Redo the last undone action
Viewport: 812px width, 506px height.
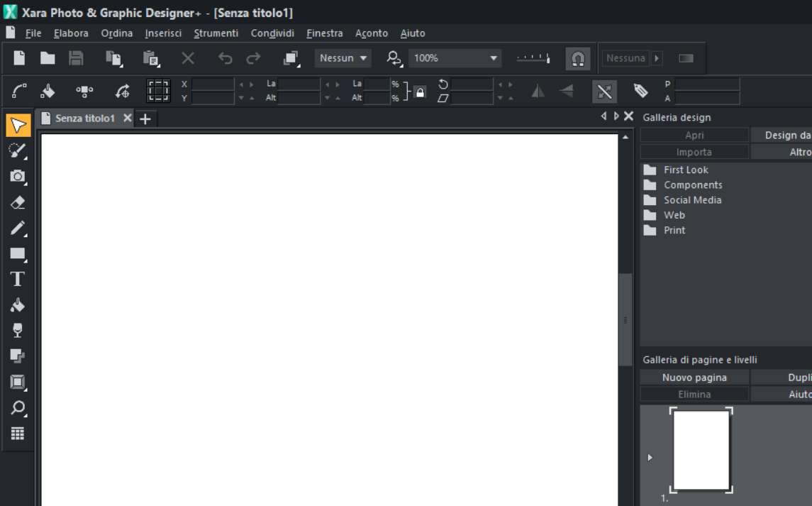253,58
